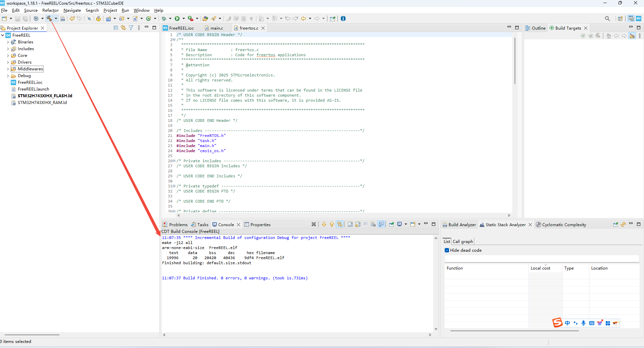Click the Collapse All icon in Project Explorer

click(x=116, y=28)
